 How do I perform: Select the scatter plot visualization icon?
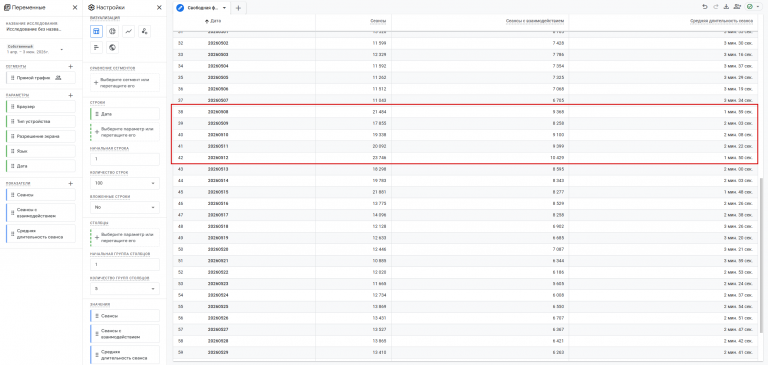click(x=144, y=31)
